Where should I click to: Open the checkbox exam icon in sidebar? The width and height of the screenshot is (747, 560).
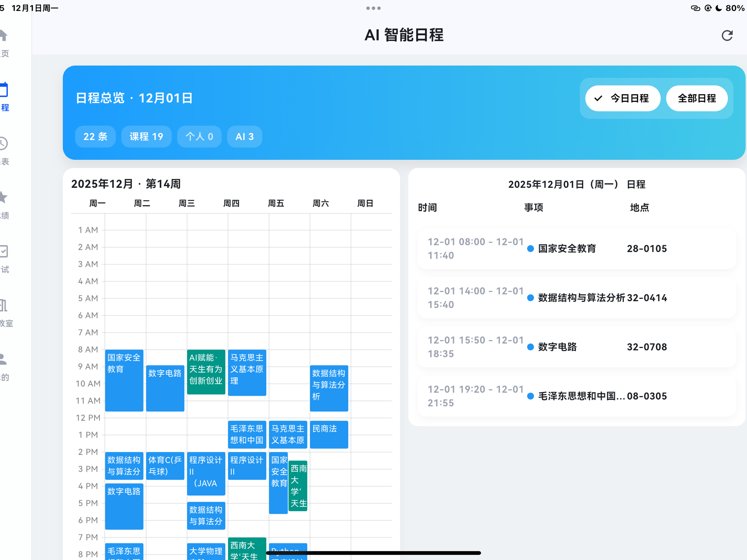pyautogui.click(x=4, y=251)
